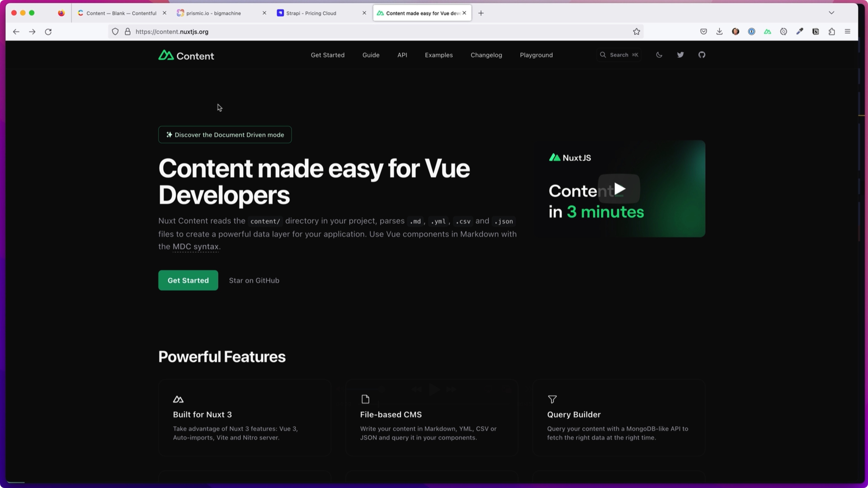Screen dimensions: 868x488
Task: Bookmark this page with the star icon
Action: 636,32
